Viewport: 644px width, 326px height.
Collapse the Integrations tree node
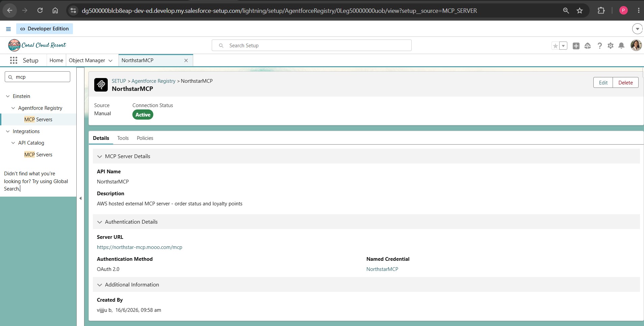point(8,131)
